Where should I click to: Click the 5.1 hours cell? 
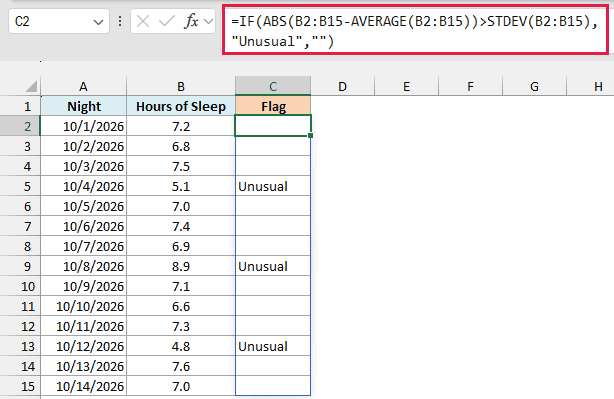181,186
